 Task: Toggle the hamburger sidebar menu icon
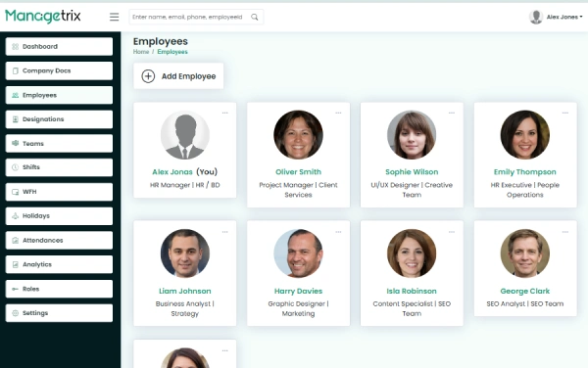(114, 17)
